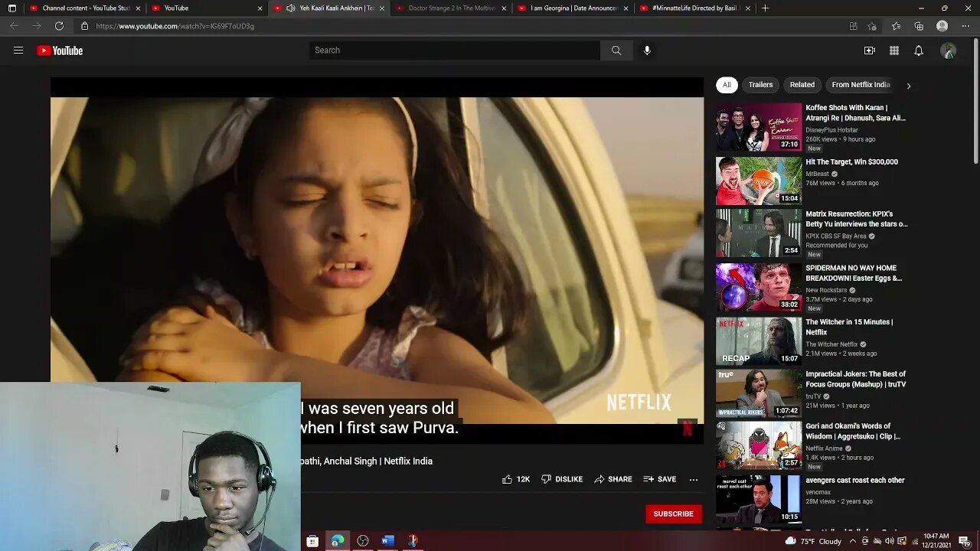This screenshot has width=980, height=551.
Task: Open the YouTube hamburger guide menu
Action: 18,51
